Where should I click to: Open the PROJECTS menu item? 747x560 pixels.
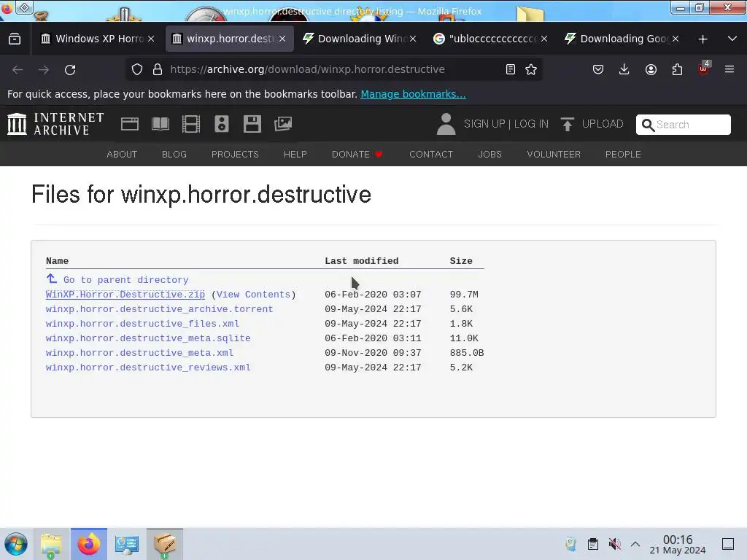click(235, 155)
